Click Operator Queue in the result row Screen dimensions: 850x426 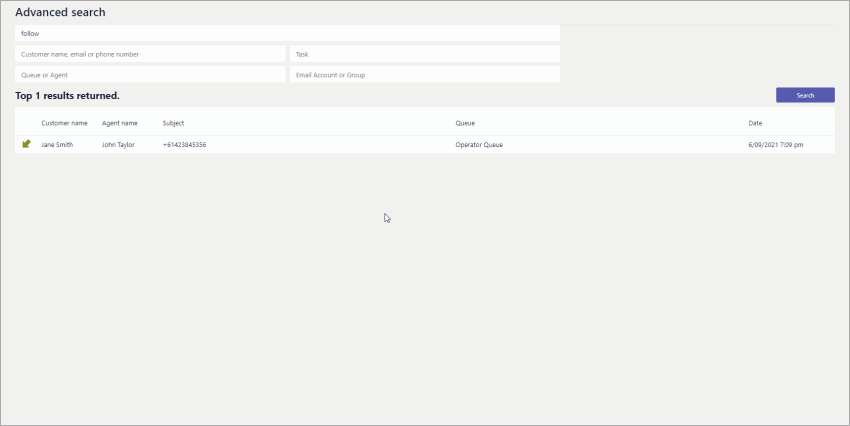point(479,145)
